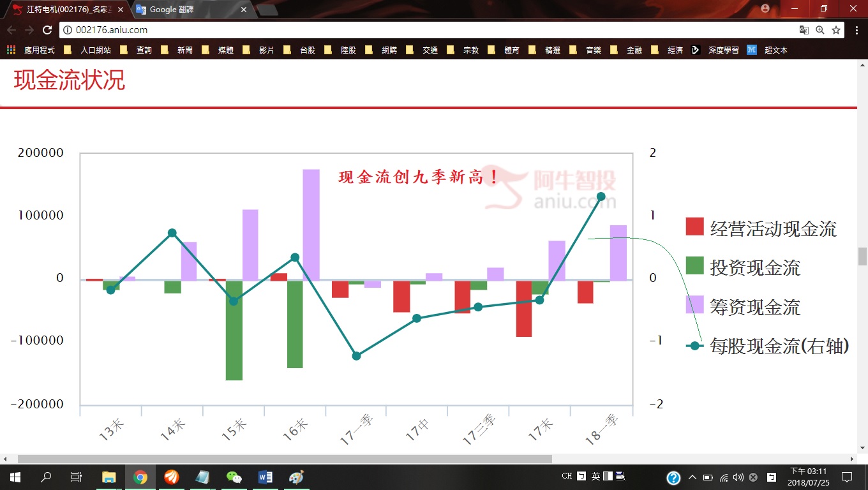Click the horizontal scrollbar thumb
This screenshot has height=490, width=868.
point(285,459)
